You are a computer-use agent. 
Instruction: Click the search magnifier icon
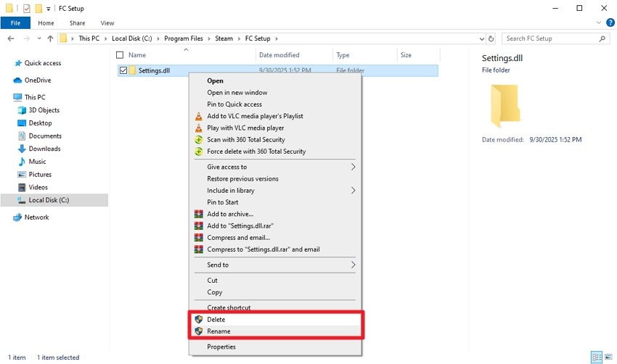click(x=602, y=38)
